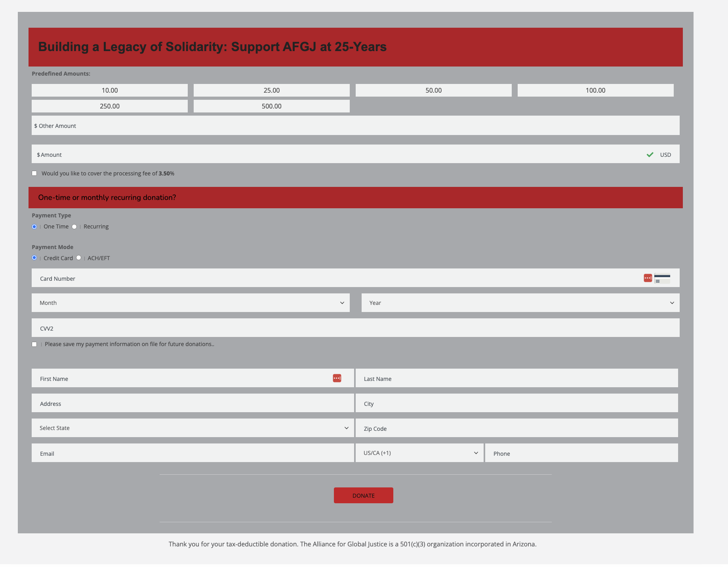The height and width of the screenshot is (567, 728).
Task: Expand the Select State dropdown
Action: 192,428
